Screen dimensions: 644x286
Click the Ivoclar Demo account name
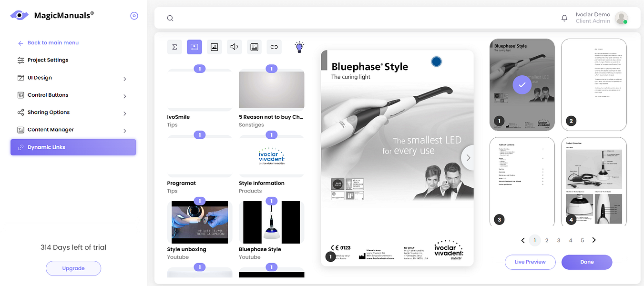pyautogui.click(x=593, y=15)
